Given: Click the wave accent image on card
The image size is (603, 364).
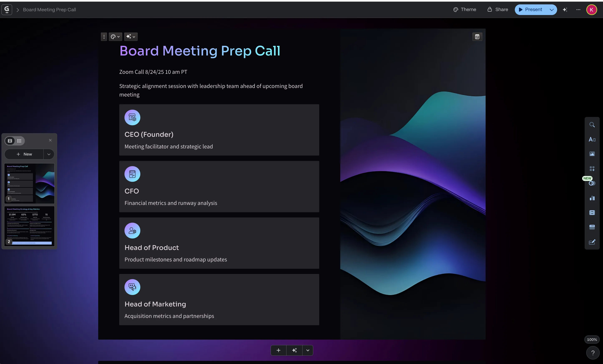Looking at the screenshot, I should coord(413,184).
